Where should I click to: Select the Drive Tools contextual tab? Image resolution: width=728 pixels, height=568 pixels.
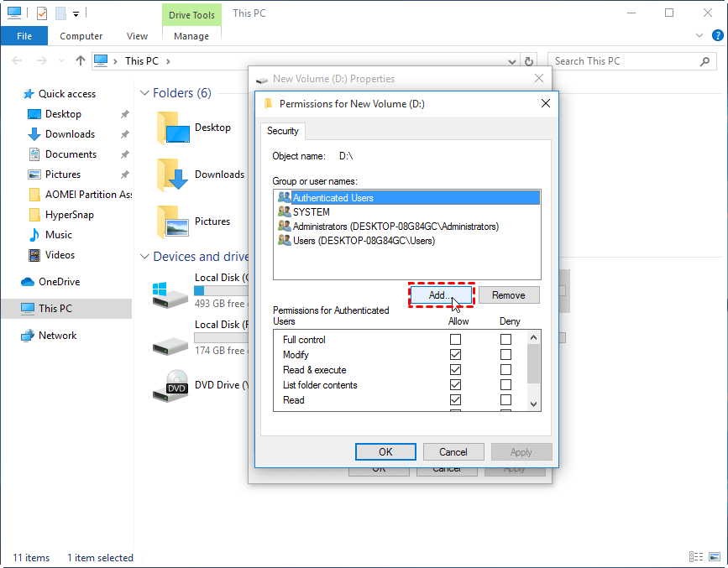(x=191, y=15)
